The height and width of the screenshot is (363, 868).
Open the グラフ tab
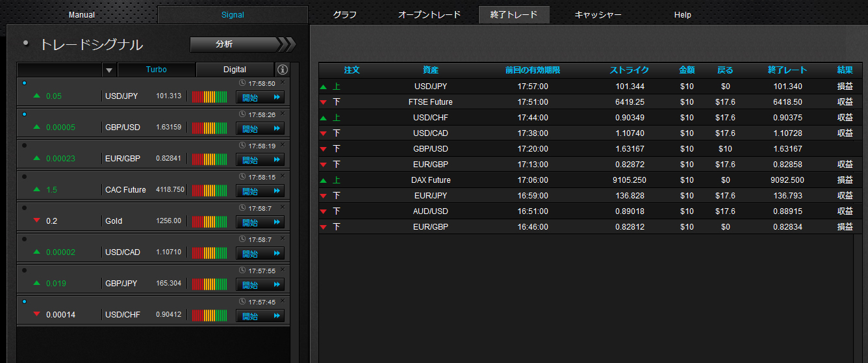pos(345,14)
